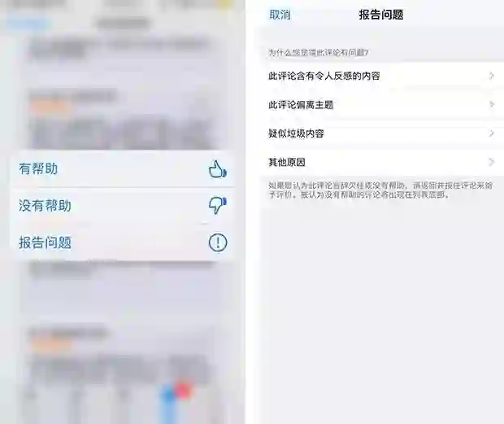Expand chevron beside 此评论偏离主题
The width and height of the screenshot is (504, 424).
(491, 104)
